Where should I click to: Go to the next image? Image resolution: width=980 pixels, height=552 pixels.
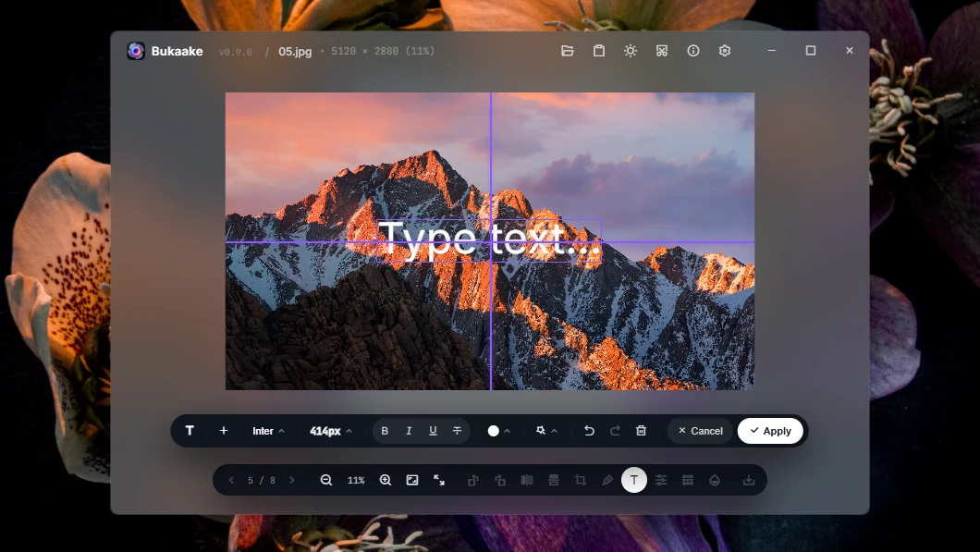(292, 480)
